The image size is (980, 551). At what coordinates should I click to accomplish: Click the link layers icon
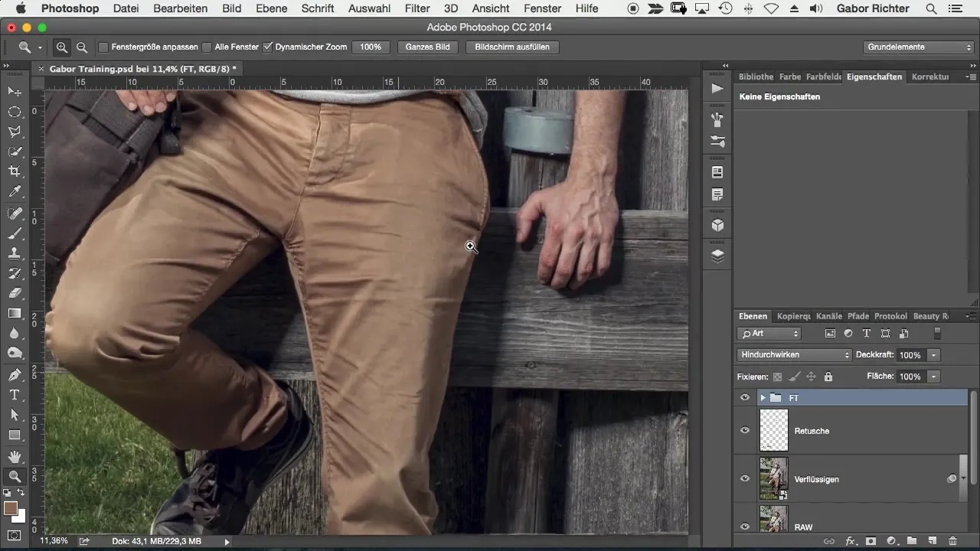pos(828,540)
